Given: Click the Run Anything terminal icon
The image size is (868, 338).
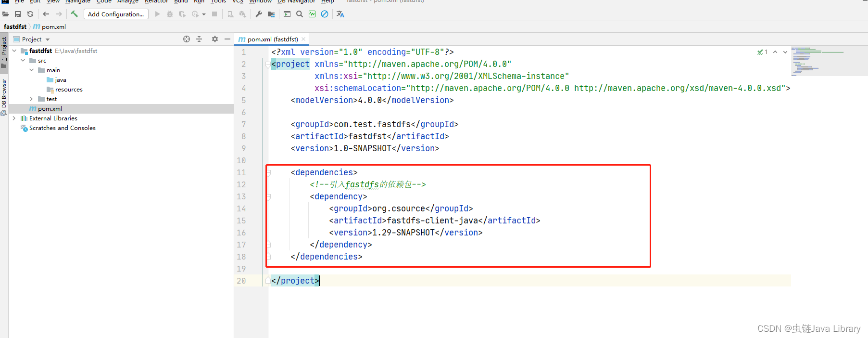Looking at the screenshot, I should [x=287, y=14].
